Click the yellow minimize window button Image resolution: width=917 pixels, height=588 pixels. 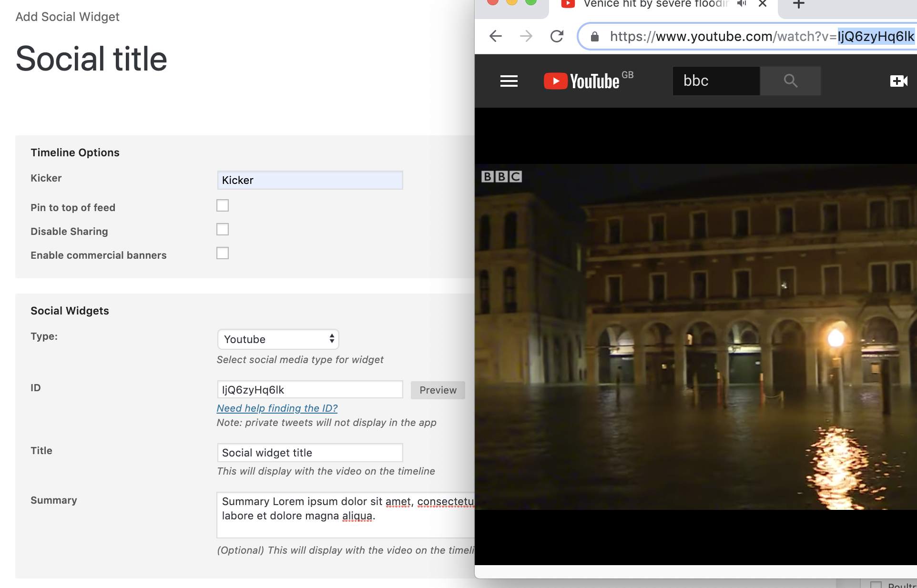511,1
